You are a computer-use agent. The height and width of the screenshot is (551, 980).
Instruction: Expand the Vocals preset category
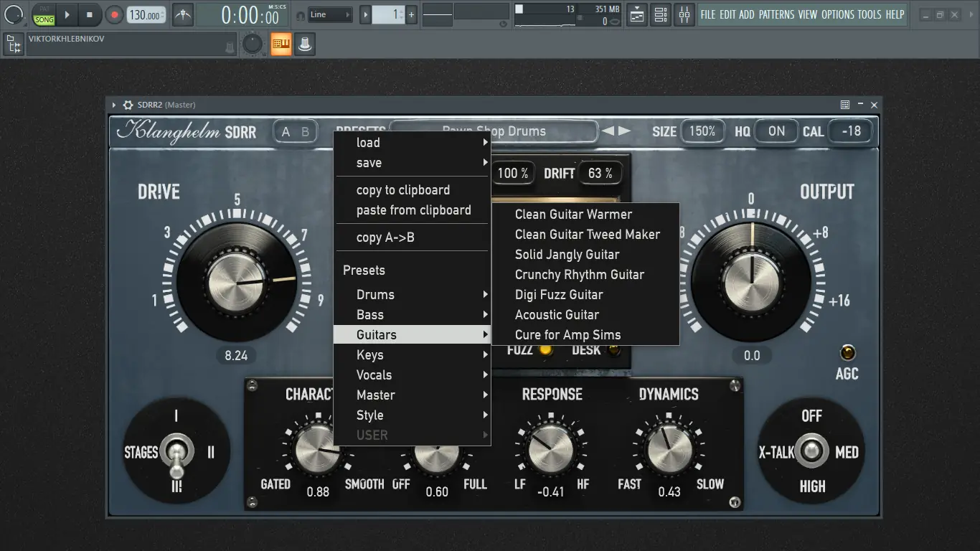pyautogui.click(x=413, y=375)
